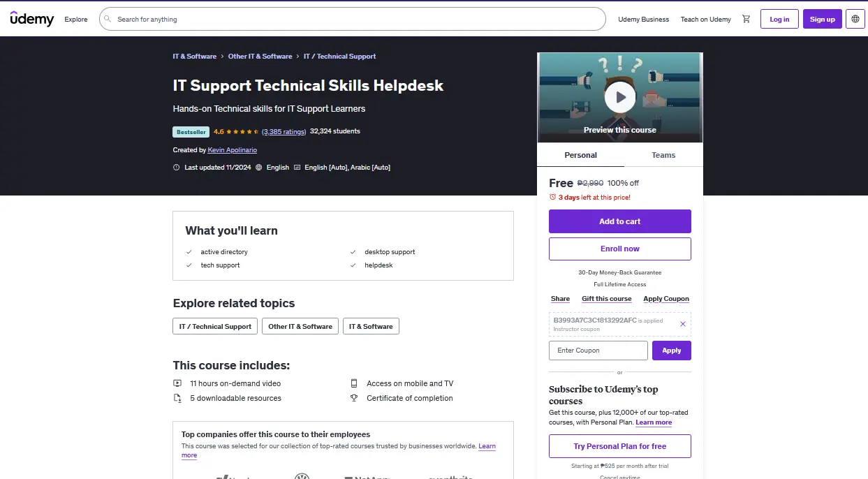The height and width of the screenshot is (479, 868).
Task: Click Gift this course link
Action: pyautogui.click(x=607, y=299)
